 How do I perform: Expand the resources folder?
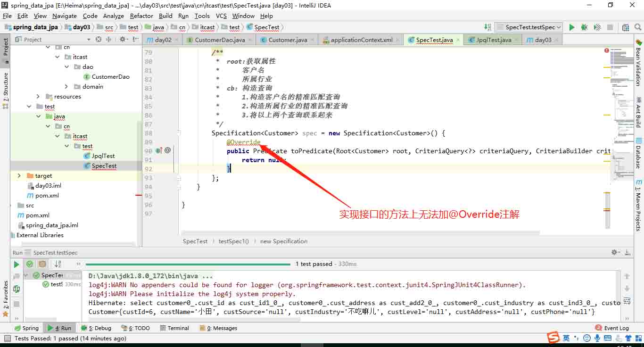[39, 97]
